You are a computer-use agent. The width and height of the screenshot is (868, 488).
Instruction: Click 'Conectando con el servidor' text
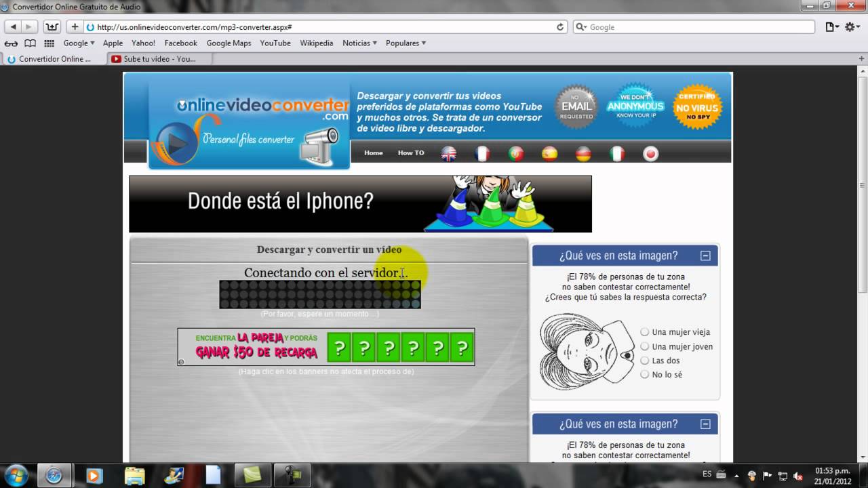coord(325,272)
